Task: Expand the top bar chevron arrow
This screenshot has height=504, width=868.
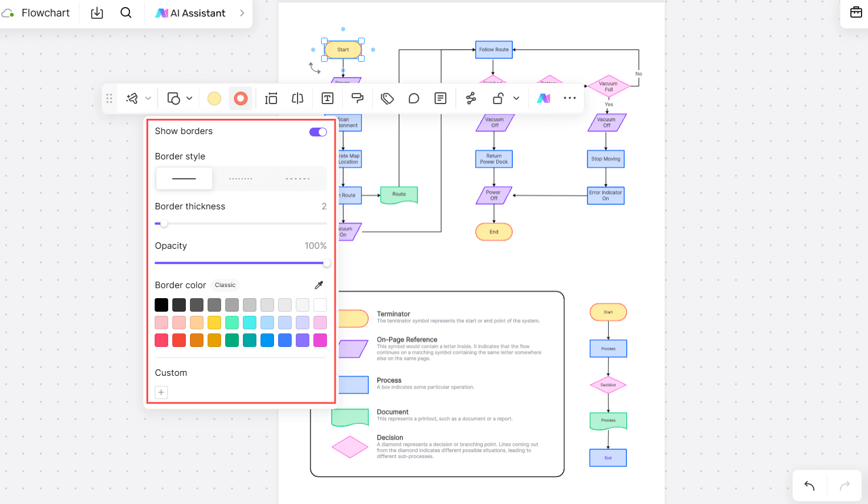Action: (242, 13)
